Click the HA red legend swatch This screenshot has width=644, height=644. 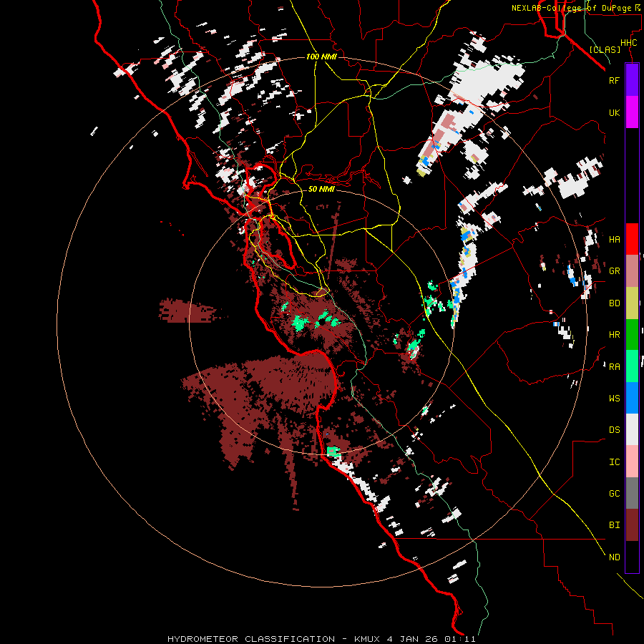(x=632, y=239)
